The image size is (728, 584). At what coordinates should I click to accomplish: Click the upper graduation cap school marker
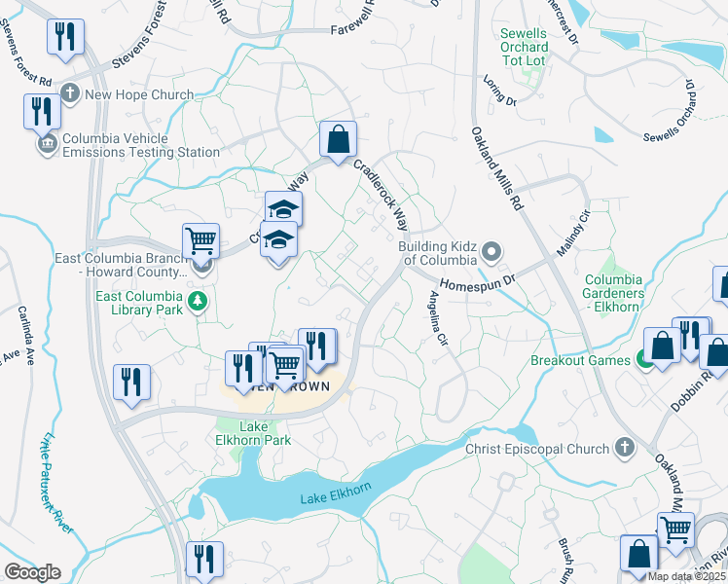284,208
